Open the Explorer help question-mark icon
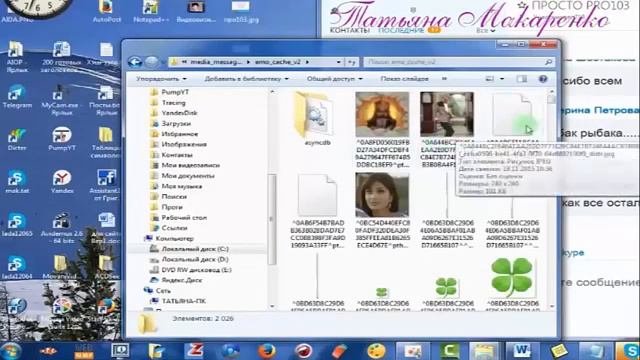The height and width of the screenshot is (360, 640). pos(543,79)
